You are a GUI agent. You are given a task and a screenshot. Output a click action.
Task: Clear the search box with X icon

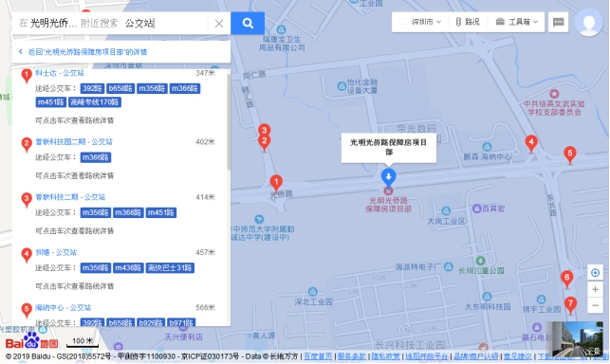219,24
